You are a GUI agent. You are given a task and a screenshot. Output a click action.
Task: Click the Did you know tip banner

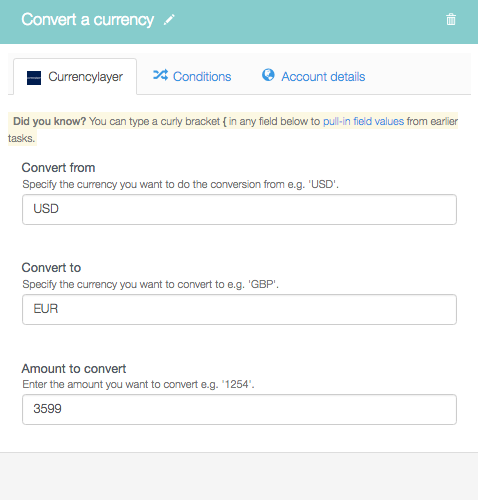tap(233, 129)
